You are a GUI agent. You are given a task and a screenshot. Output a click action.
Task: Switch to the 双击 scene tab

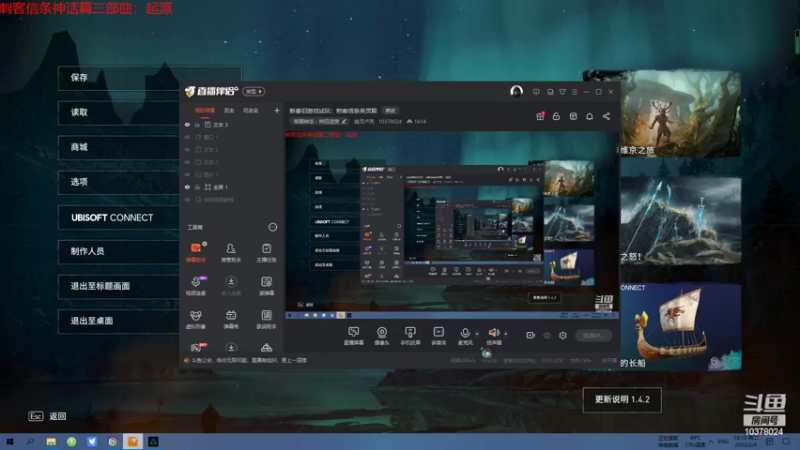(229, 110)
